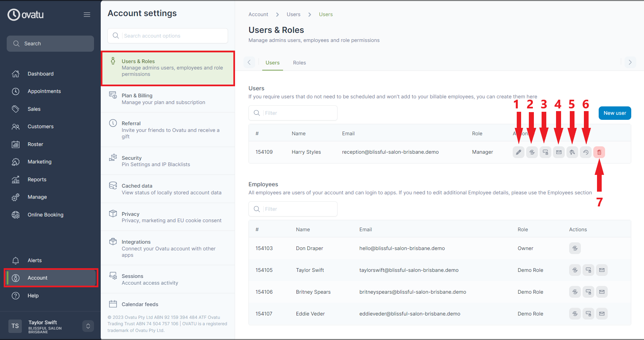Select the Marketing sidebar icon
644x340 pixels.
[x=15, y=161]
